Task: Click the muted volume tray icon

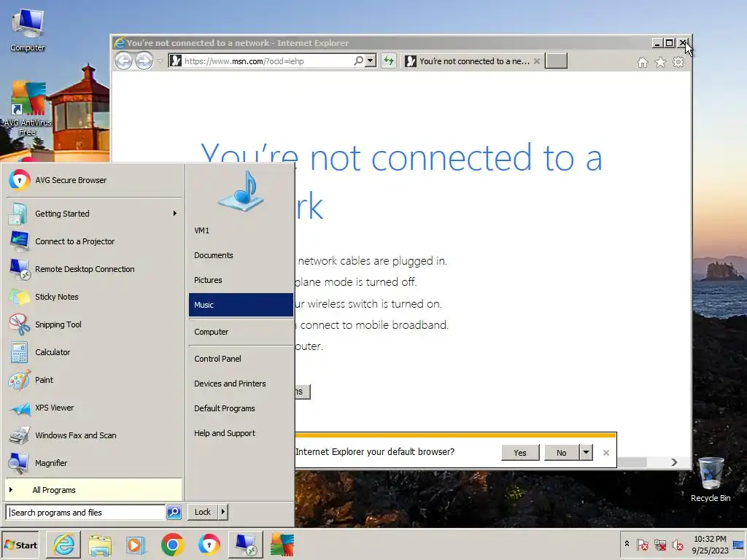Action: 678,545
